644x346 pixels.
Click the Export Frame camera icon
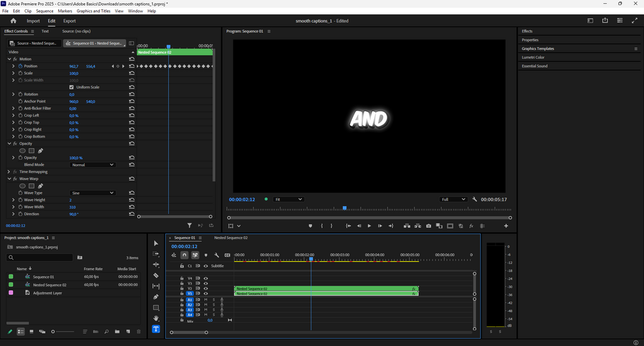pos(428,226)
